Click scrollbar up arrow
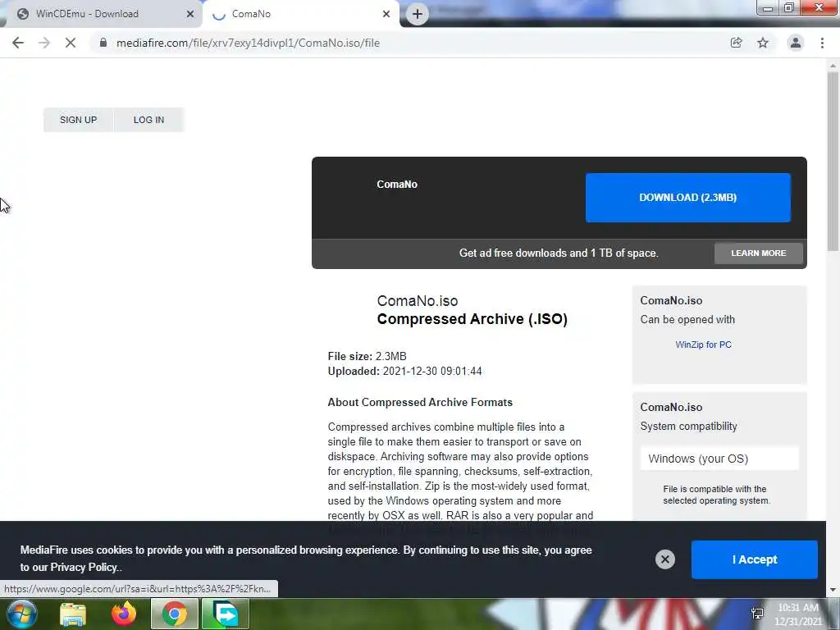 [x=833, y=66]
